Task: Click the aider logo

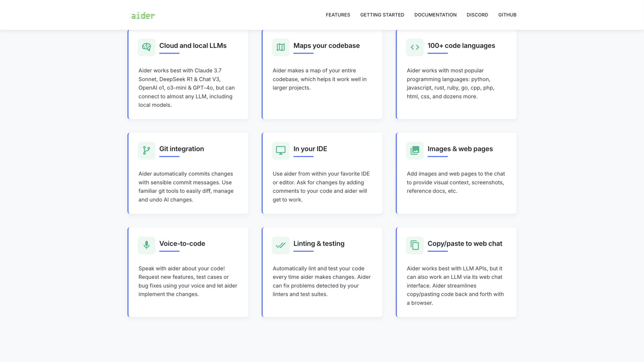Action: coord(143,15)
